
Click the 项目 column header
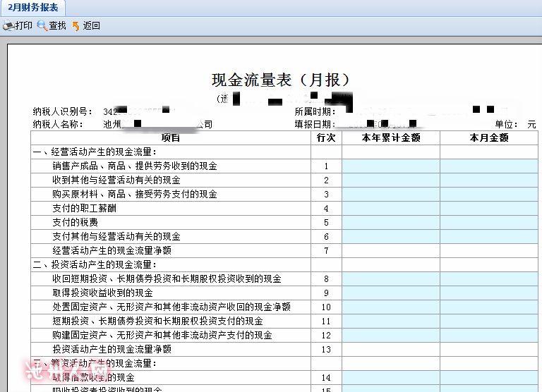[171, 137]
